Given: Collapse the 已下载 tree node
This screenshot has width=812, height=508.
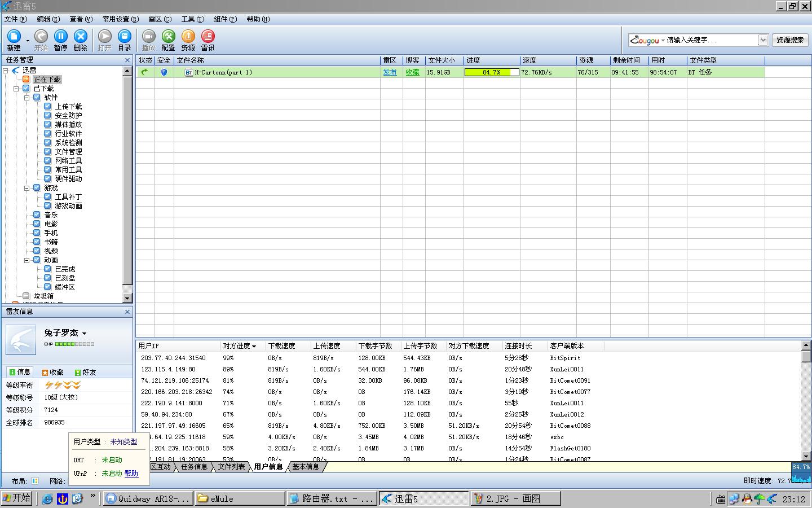Looking at the screenshot, I should click(16, 89).
